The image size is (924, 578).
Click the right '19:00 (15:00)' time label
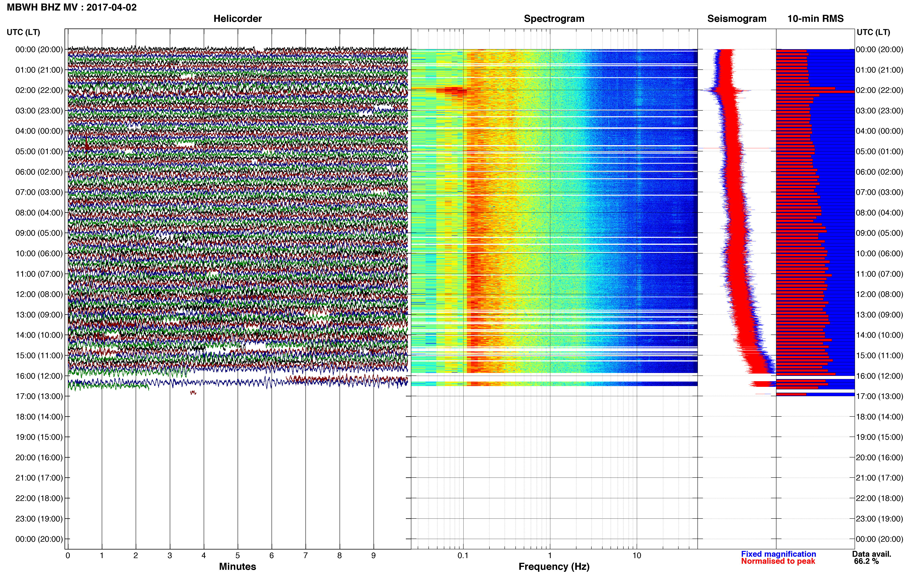point(879,437)
